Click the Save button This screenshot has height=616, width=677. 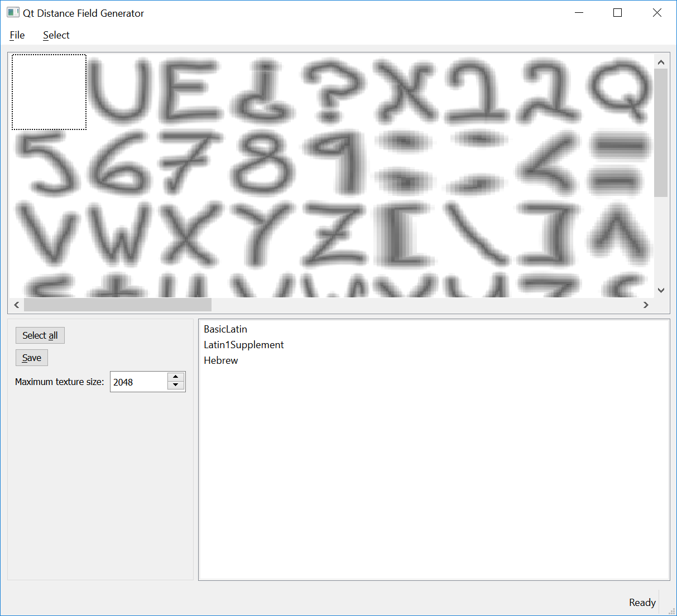tap(31, 357)
